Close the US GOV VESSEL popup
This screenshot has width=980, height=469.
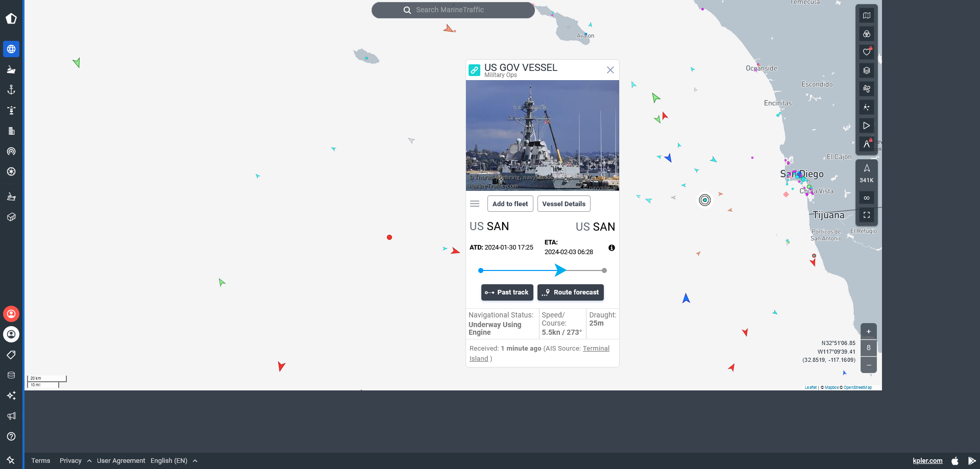pyautogui.click(x=610, y=70)
